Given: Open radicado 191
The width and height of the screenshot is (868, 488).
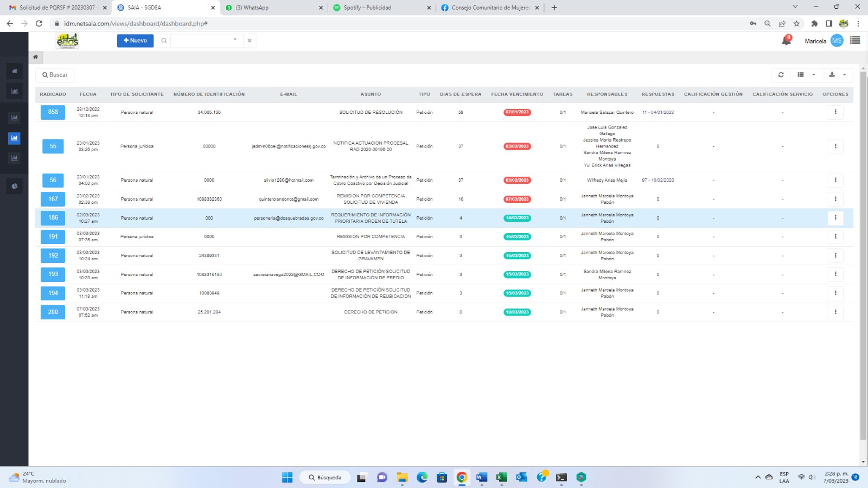Looking at the screenshot, I should pos(53,236).
